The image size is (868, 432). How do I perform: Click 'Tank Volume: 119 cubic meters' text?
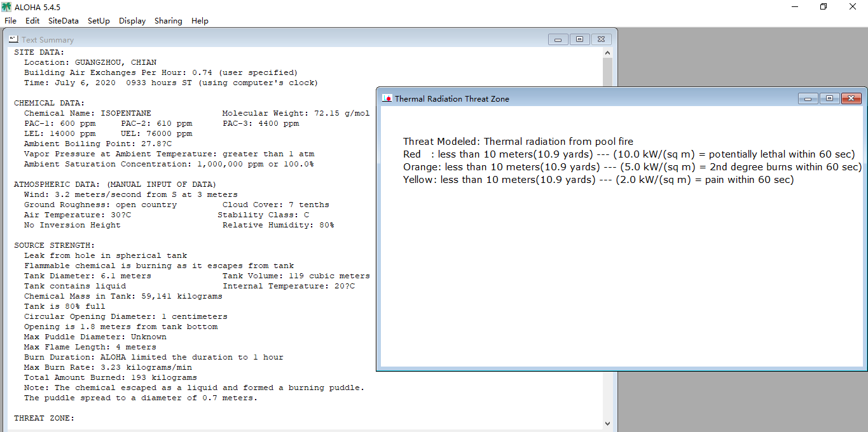296,276
